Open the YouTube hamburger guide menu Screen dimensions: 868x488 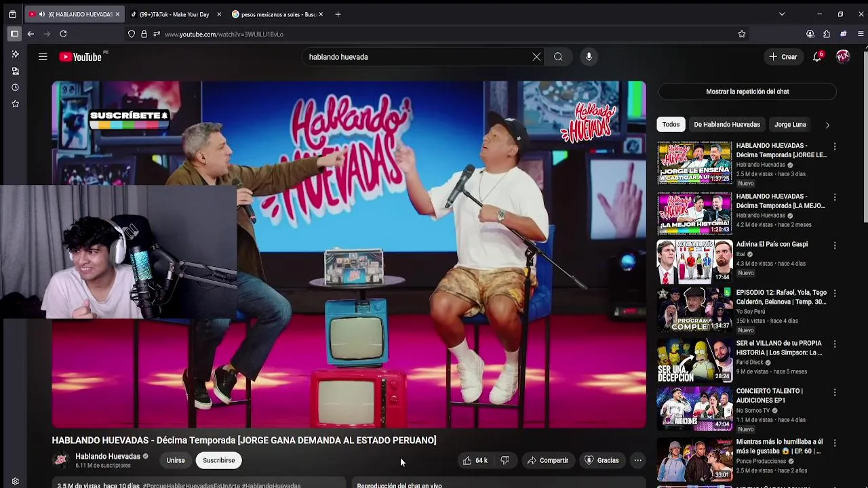[43, 57]
